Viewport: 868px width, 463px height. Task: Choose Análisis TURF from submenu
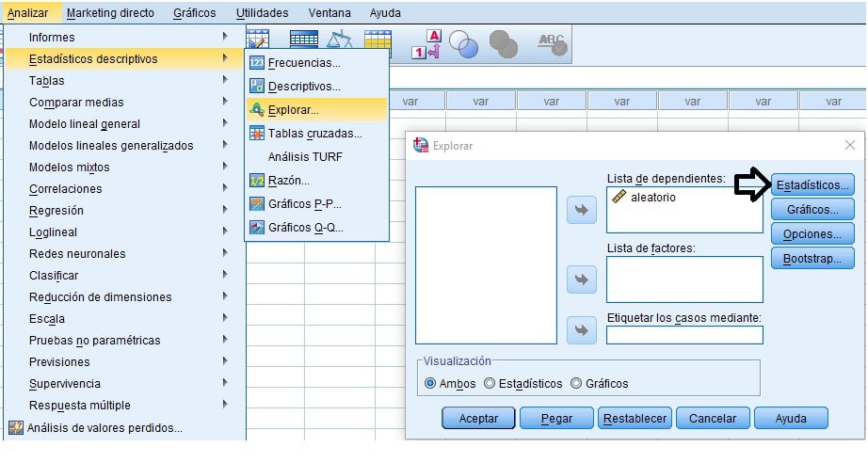coord(305,156)
